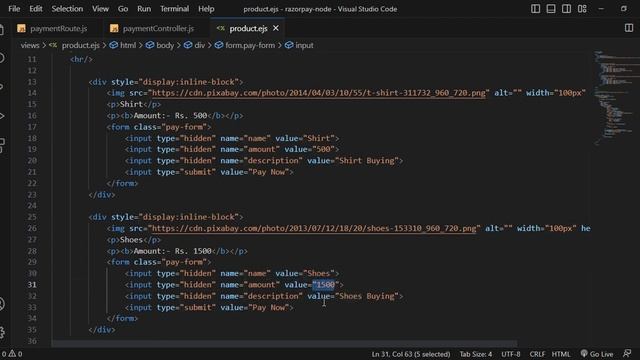The width and height of the screenshot is (640, 360).
Task: Open the errors and warnings problems indicator
Action: click(11, 354)
